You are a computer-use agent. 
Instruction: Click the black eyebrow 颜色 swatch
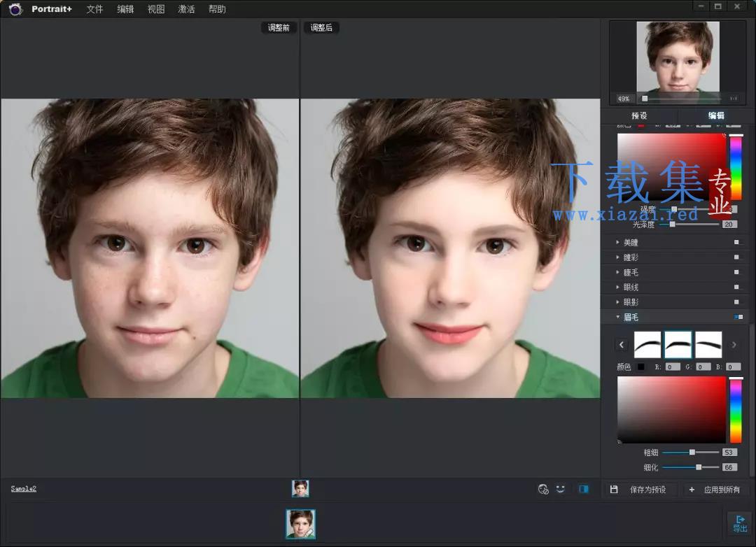[640, 367]
